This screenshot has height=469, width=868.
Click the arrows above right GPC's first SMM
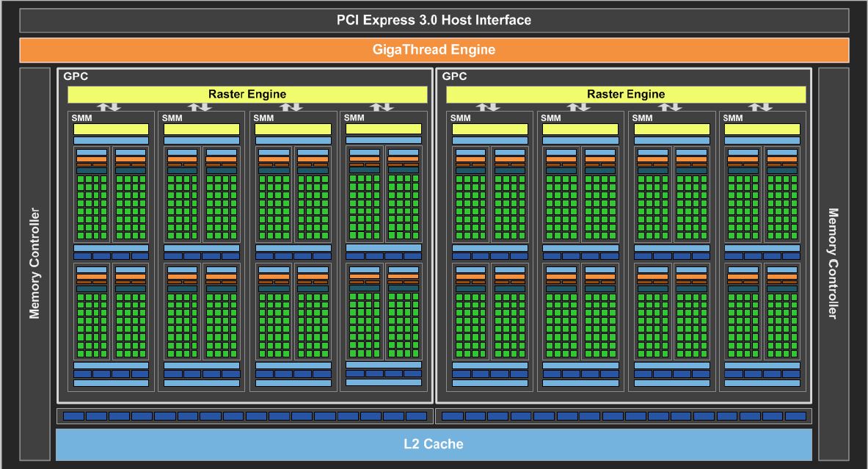488,107
